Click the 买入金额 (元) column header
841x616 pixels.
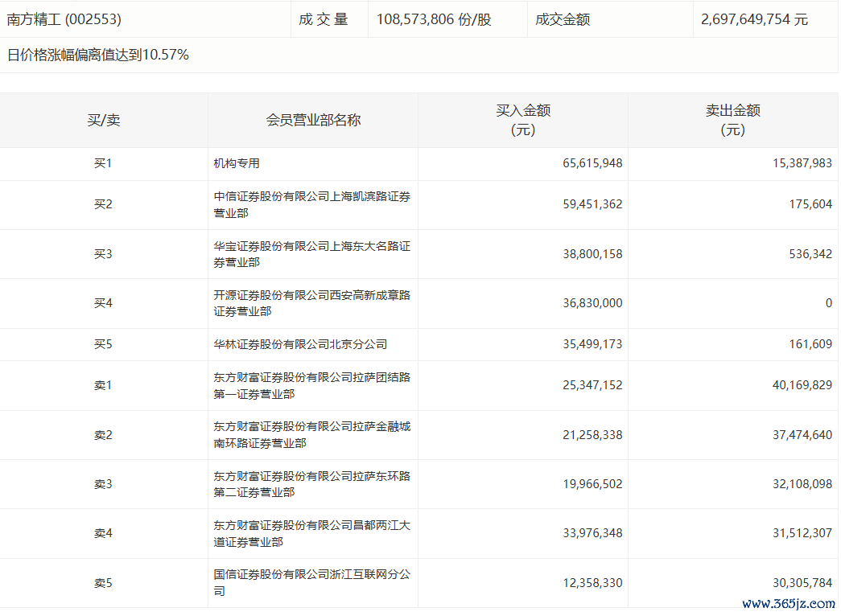click(523, 121)
